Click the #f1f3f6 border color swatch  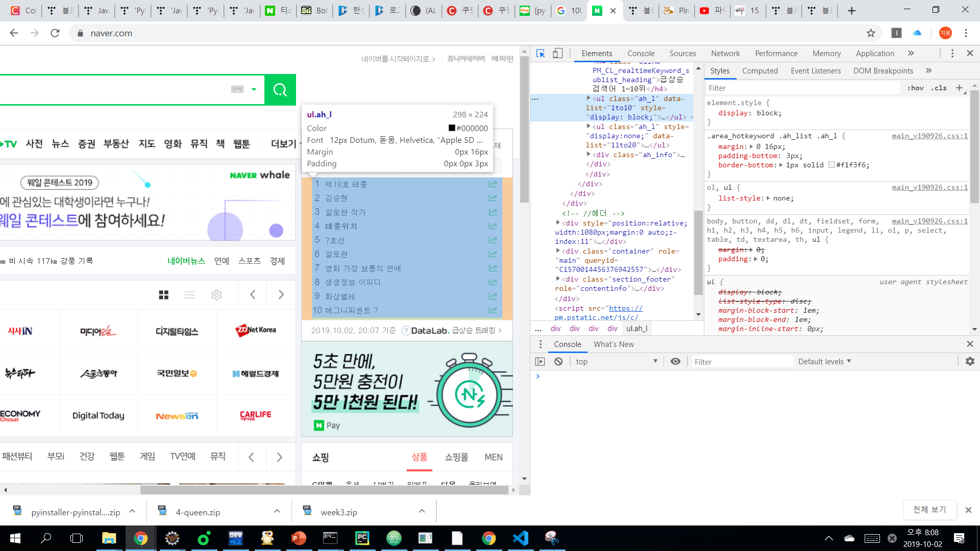(x=831, y=165)
